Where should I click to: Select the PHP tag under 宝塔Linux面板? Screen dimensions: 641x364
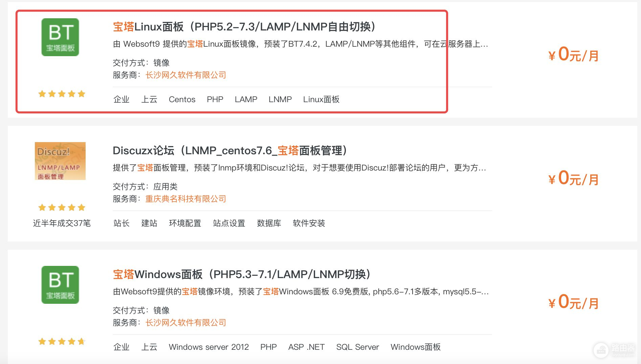tap(215, 99)
